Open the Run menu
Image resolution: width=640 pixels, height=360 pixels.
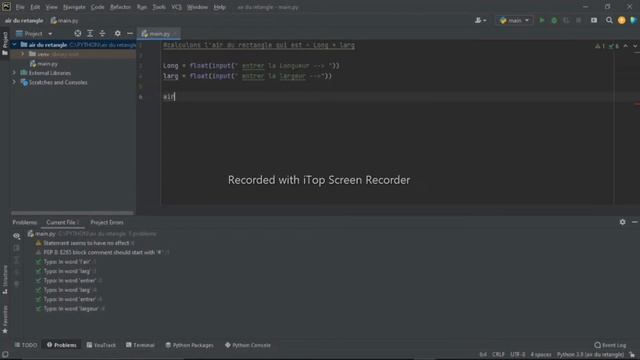point(142,7)
